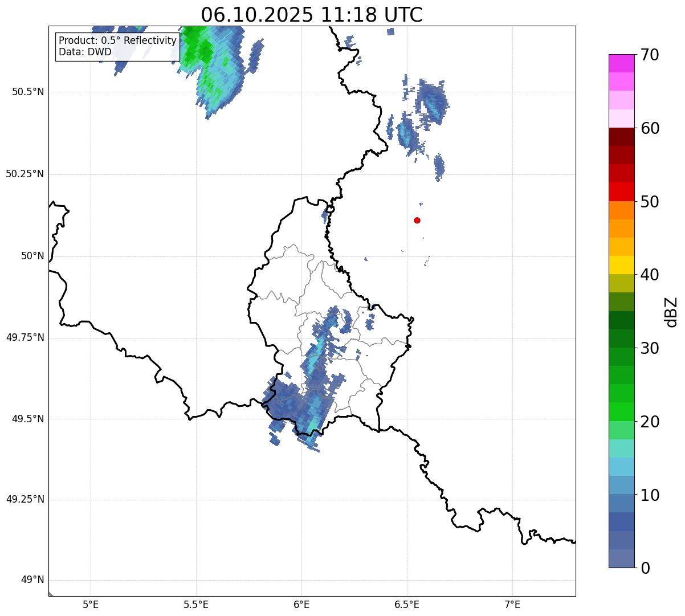Click the title '06.10.2025 11:18 UTC'
The height and width of the screenshot is (616, 685).
click(x=312, y=15)
